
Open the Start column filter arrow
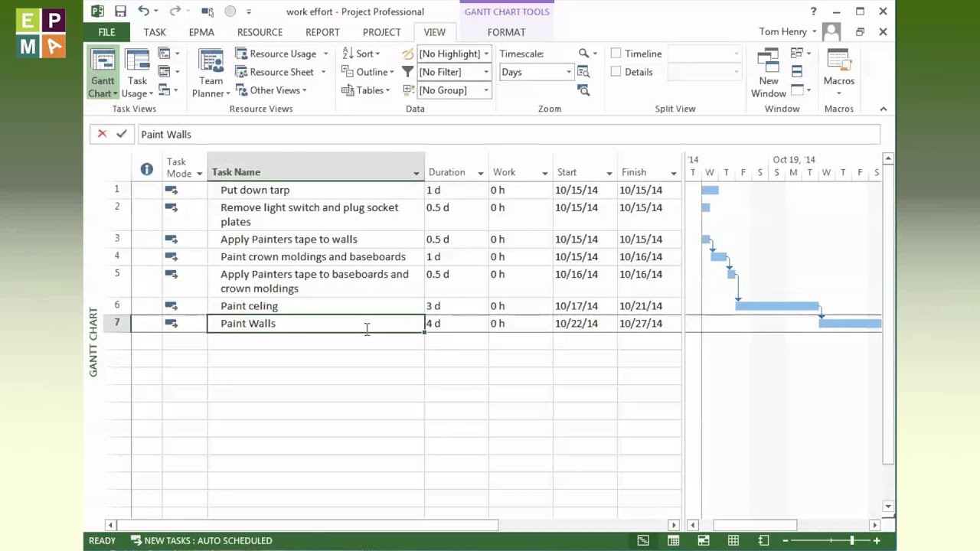pyautogui.click(x=609, y=173)
